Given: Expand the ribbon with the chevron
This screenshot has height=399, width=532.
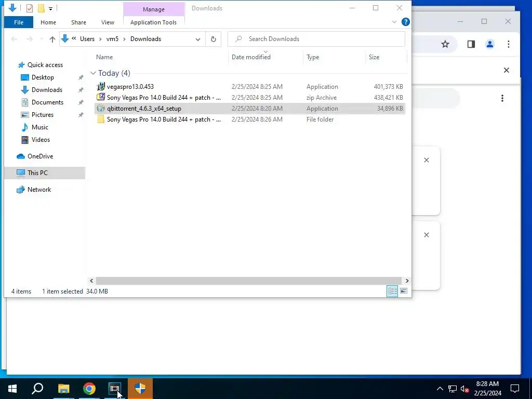Looking at the screenshot, I should click(394, 22).
